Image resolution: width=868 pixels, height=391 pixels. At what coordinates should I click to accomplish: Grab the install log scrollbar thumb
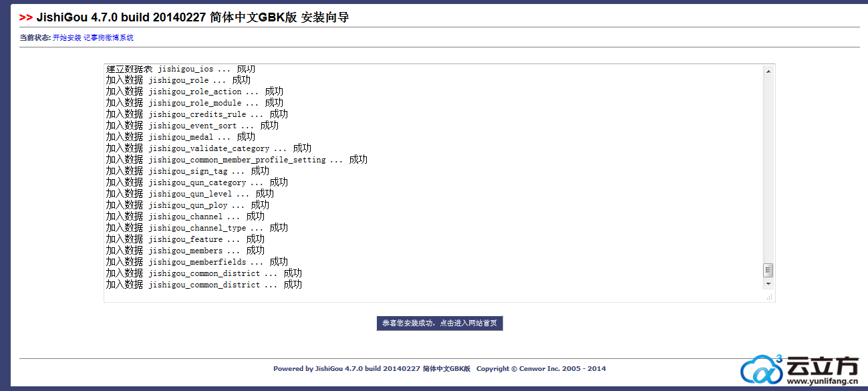point(768,270)
